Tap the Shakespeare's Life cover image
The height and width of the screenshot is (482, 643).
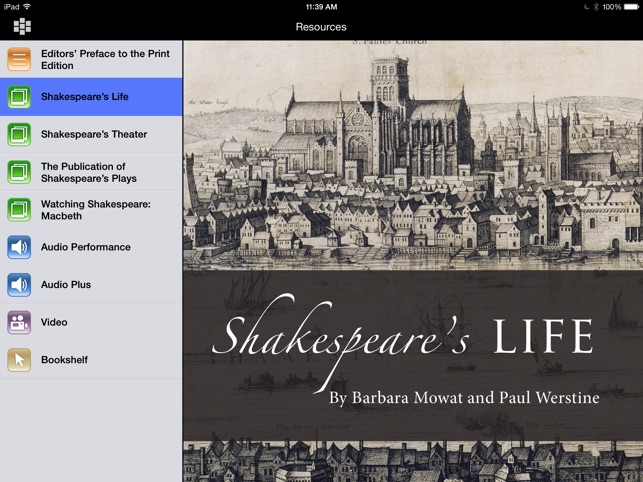click(413, 261)
